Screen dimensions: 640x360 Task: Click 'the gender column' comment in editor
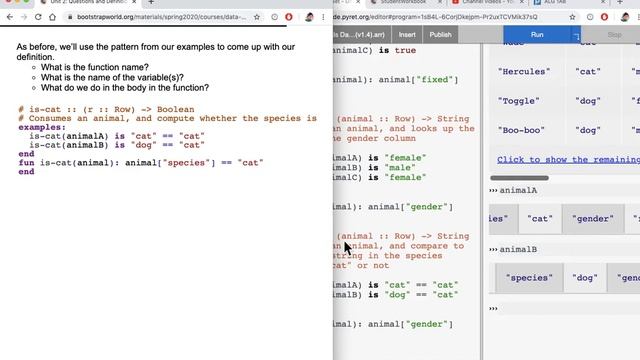pyautogui.click(x=375, y=138)
